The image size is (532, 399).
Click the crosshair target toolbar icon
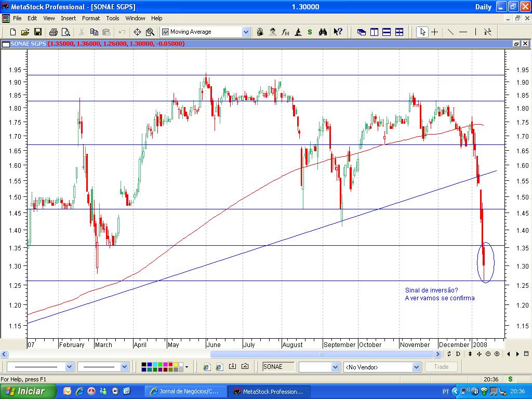tap(137, 32)
